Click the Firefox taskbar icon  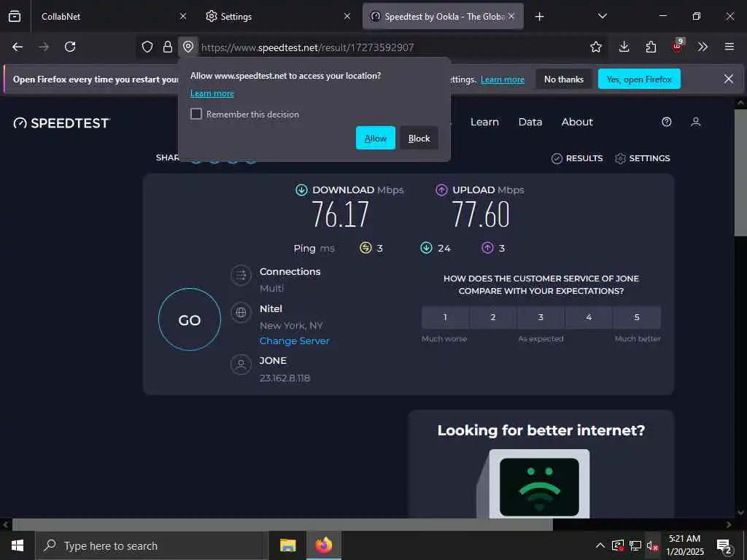(323, 545)
